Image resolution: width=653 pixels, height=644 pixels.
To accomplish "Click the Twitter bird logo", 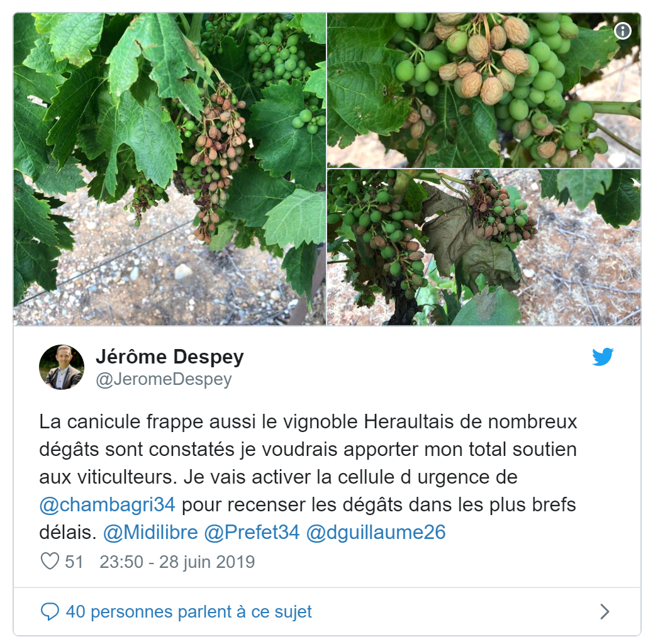I will pyautogui.click(x=603, y=357).
